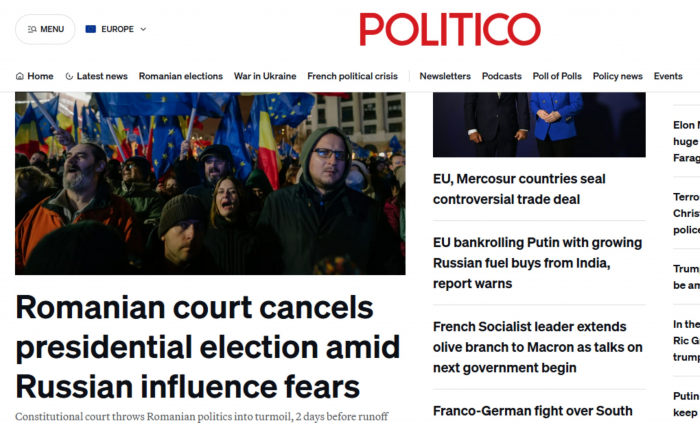Navigate to Policy news
700x423 pixels.
pos(618,76)
